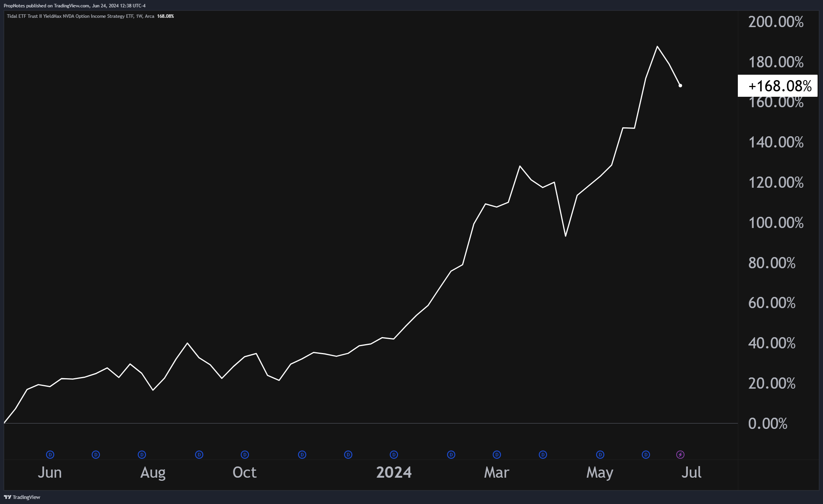
Task: Click the dividend marker between June and August
Action: click(96, 455)
